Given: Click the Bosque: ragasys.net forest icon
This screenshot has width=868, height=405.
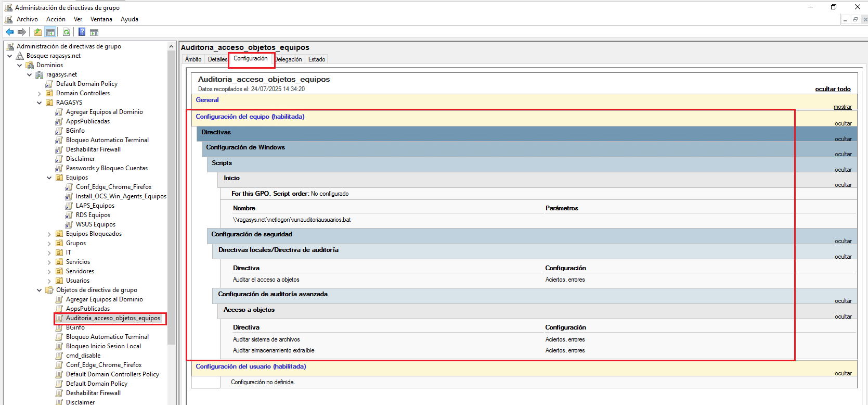Looking at the screenshot, I should tap(20, 56).
